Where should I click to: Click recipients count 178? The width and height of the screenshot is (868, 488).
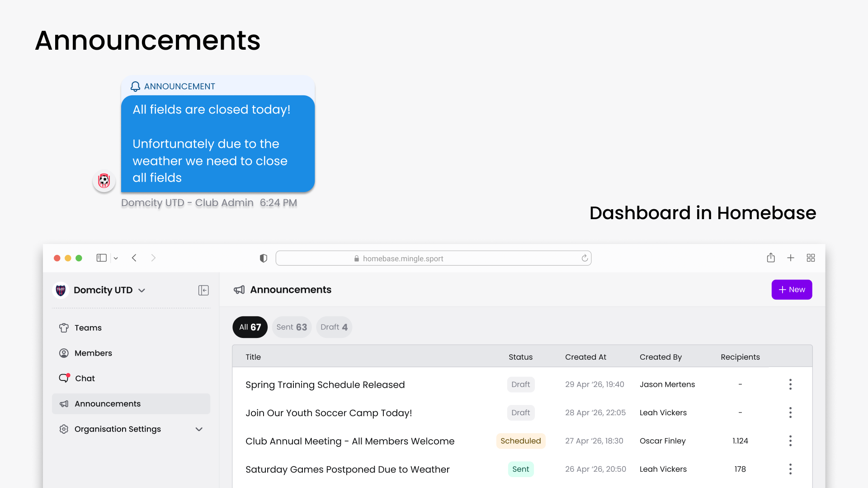pyautogui.click(x=740, y=469)
